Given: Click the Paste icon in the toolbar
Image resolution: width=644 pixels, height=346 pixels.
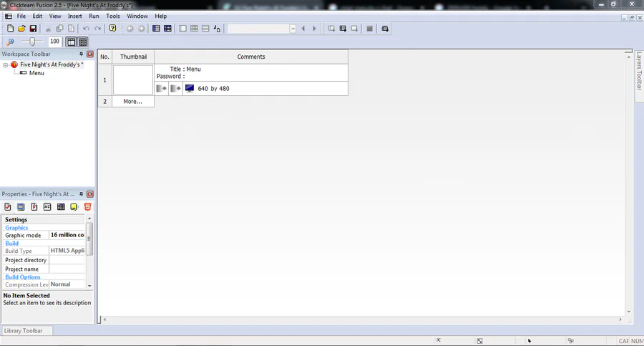Looking at the screenshot, I should tap(71, 29).
